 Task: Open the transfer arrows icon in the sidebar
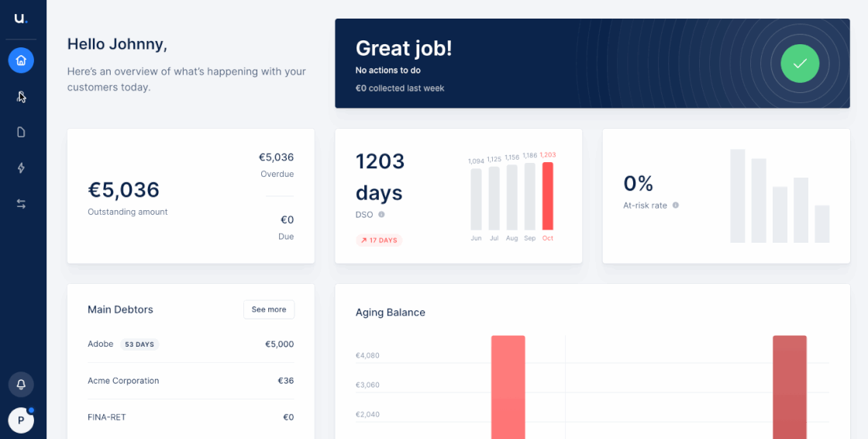coord(21,204)
